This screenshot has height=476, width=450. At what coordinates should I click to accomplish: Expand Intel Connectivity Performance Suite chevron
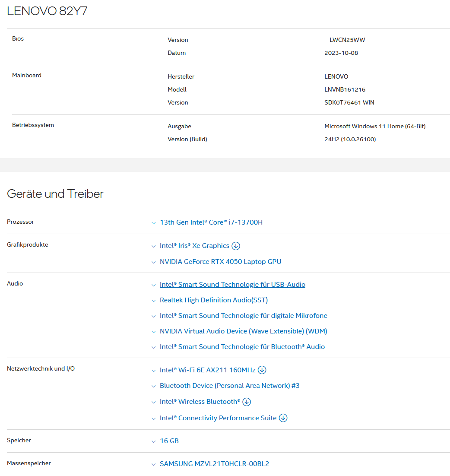pyautogui.click(x=154, y=419)
